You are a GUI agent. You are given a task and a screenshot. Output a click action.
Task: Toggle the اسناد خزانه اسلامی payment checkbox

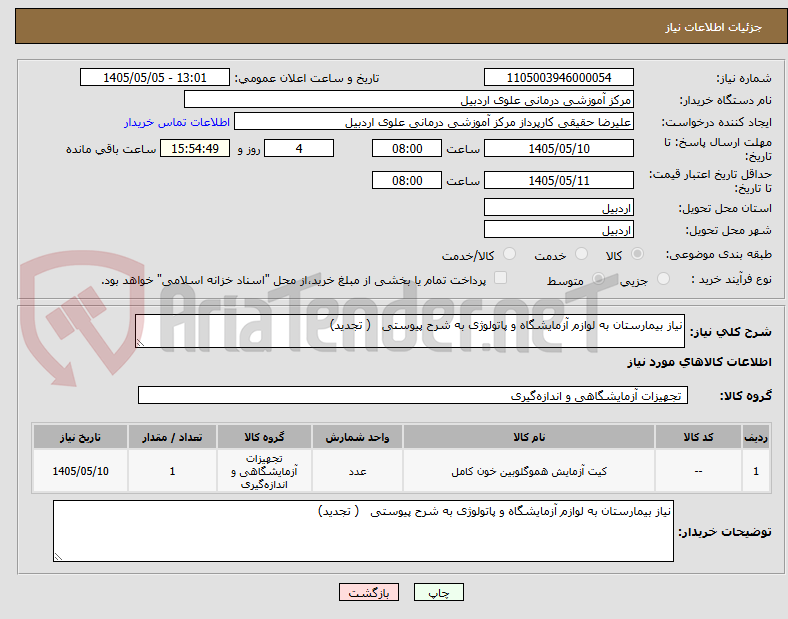click(501, 278)
